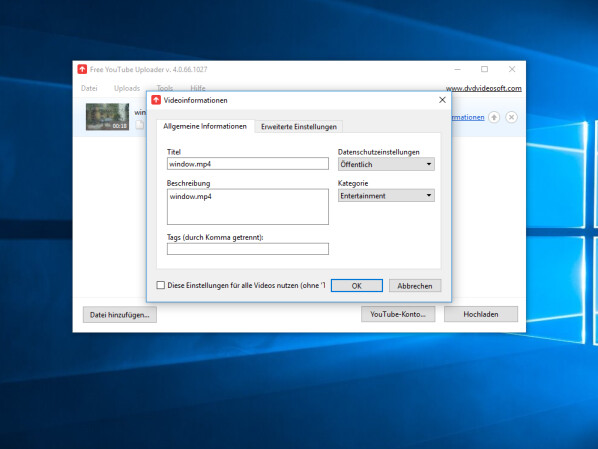Close the Videoinformationen dialog
Viewport: 598px width, 449px height.
(x=442, y=100)
